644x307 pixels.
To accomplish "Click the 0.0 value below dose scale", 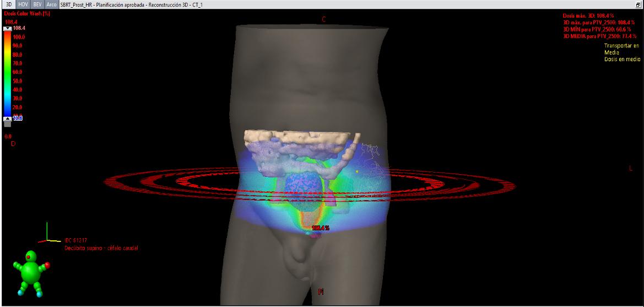I will tap(8, 136).
